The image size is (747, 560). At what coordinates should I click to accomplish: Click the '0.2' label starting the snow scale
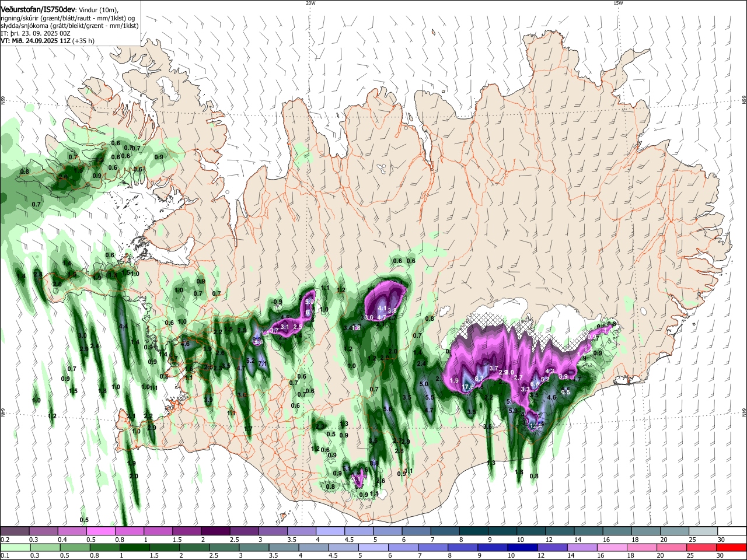5,540
